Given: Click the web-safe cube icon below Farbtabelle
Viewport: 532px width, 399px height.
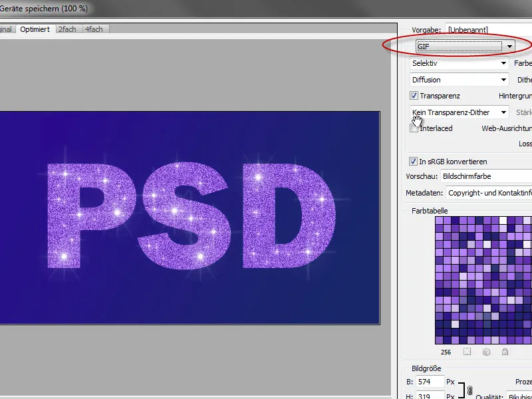Looking at the screenshot, I should coord(486,352).
